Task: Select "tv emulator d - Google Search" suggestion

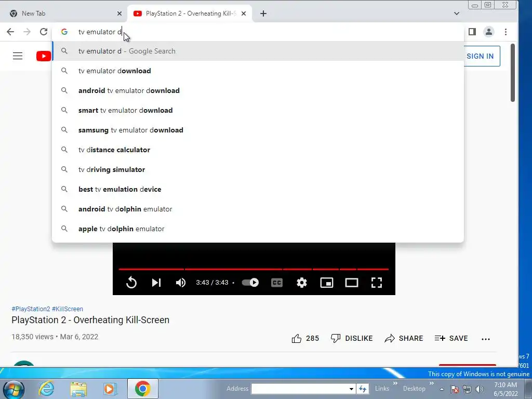Action: 258,51
